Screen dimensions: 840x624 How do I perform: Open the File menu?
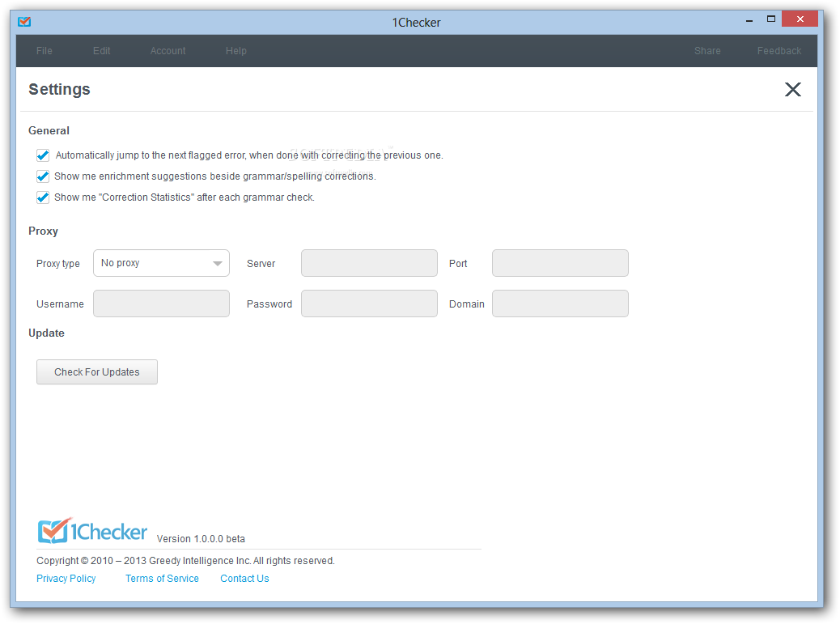[x=45, y=51]
